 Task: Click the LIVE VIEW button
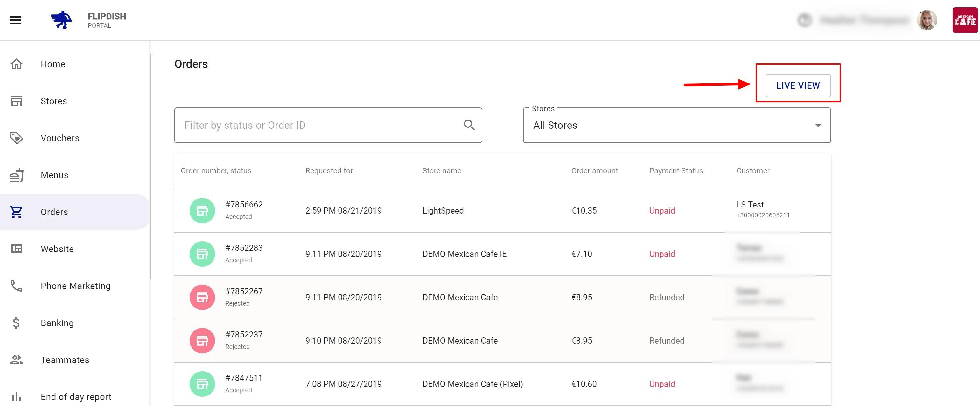pyautogui.click(x=798, y=85)
